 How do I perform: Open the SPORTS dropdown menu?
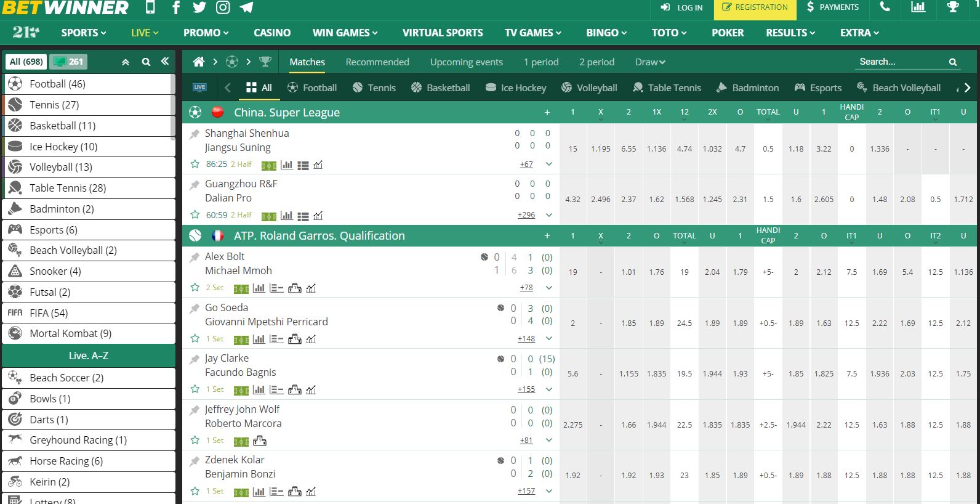coord(84,33)
